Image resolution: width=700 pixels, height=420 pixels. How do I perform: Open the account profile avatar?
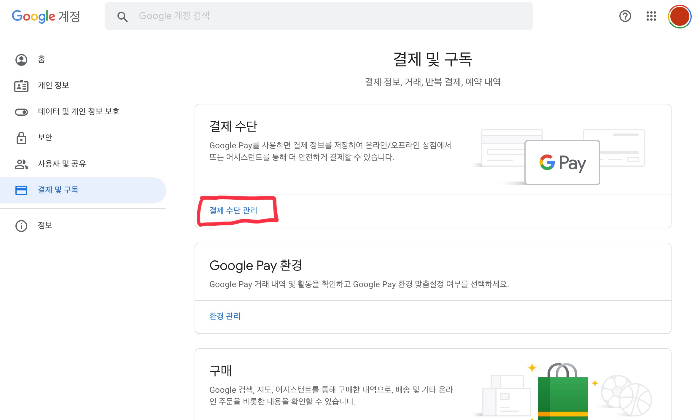[x=679, y=17]
